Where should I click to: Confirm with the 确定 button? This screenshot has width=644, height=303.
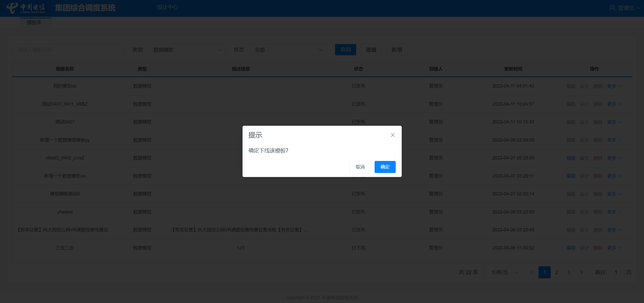pyautogui.click(x=385, y=167)
